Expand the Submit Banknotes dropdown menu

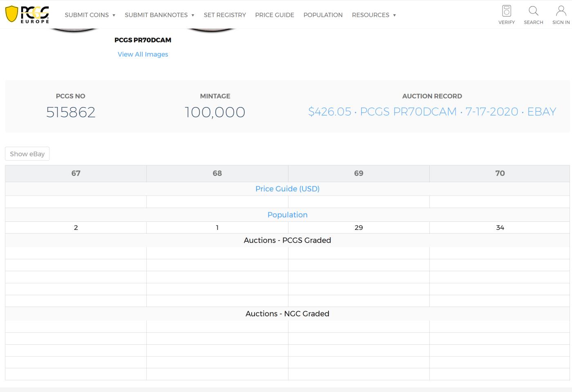pyautogui.click(x=159, y=15)
